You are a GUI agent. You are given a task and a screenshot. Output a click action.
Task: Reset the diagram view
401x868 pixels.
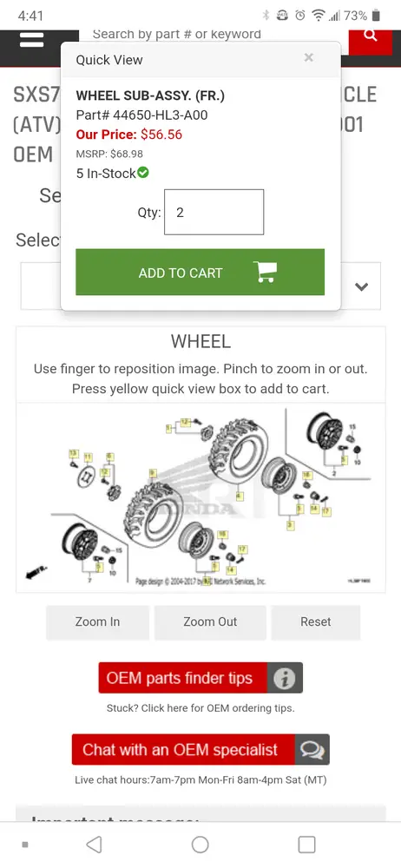point(316,622)
